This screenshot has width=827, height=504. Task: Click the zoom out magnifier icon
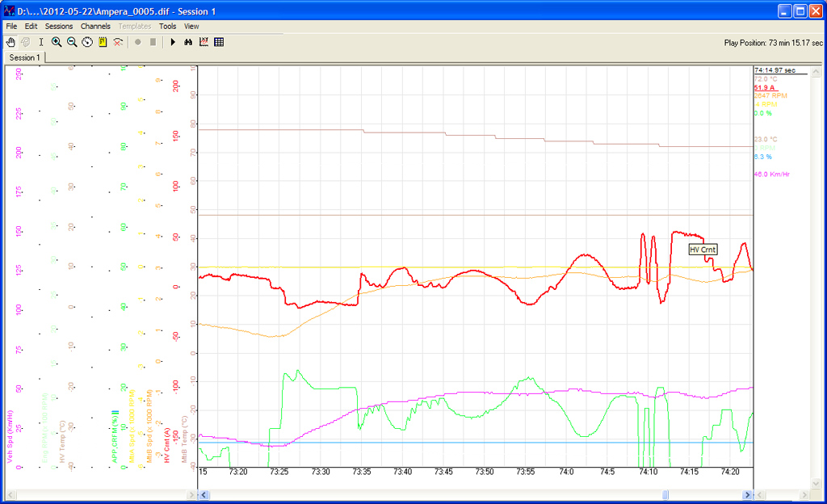coord(72,42)
